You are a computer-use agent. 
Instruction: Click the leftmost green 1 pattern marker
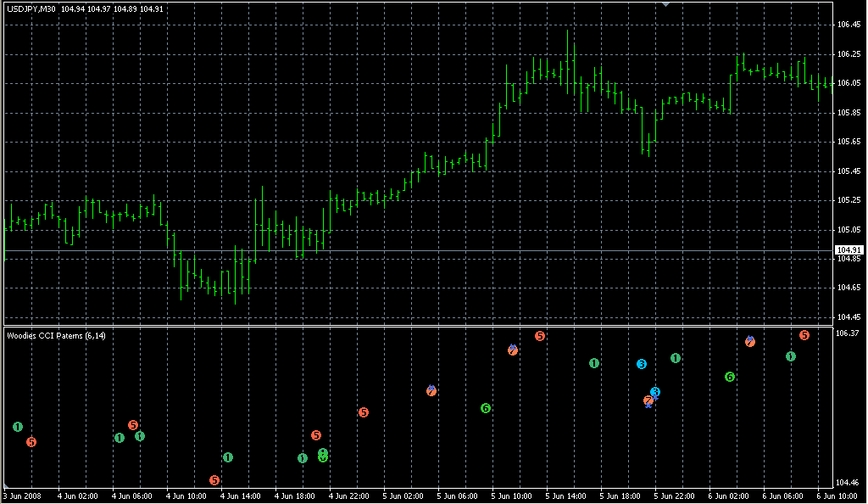click(x=18, y=427)
